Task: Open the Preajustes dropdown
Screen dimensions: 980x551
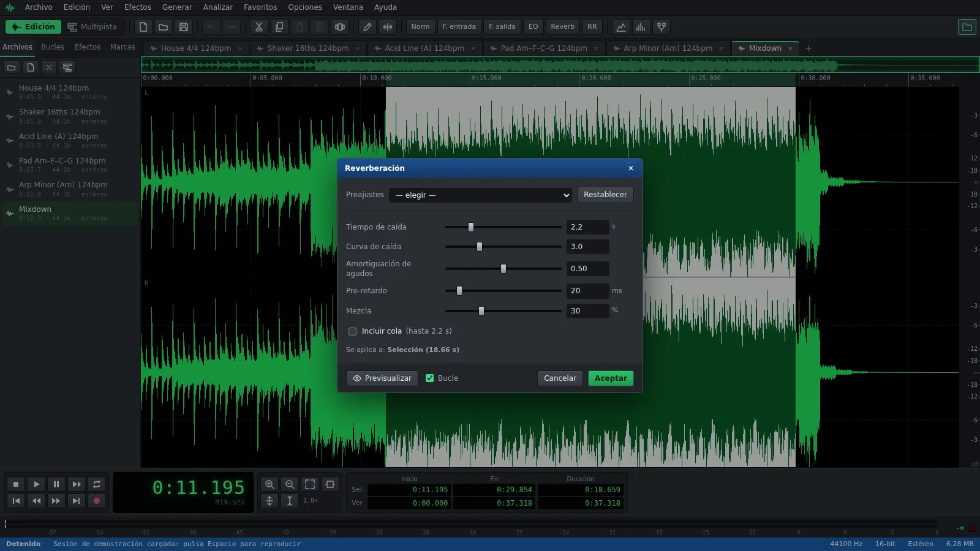Action: (480, 195)
